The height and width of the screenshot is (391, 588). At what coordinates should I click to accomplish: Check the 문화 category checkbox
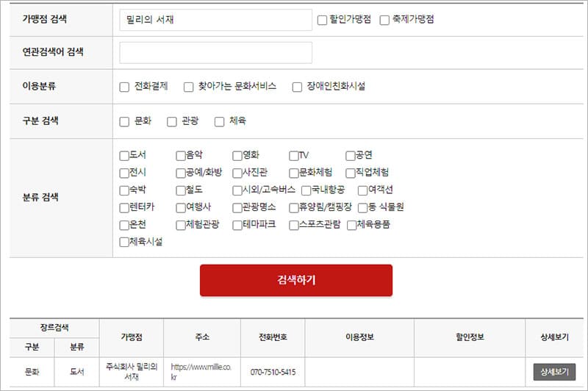click(x=124, y=121)
